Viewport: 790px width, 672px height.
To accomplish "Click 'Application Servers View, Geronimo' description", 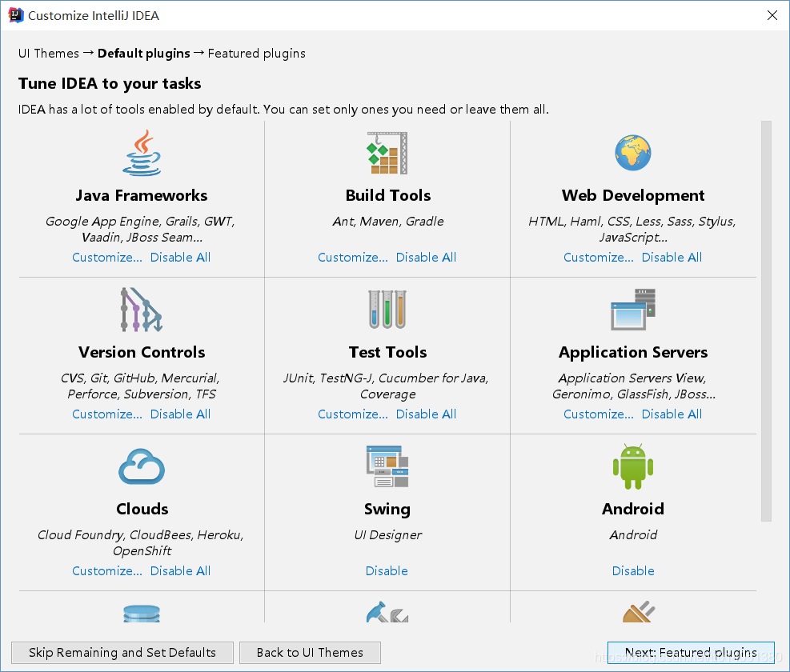I will point(633,386).
